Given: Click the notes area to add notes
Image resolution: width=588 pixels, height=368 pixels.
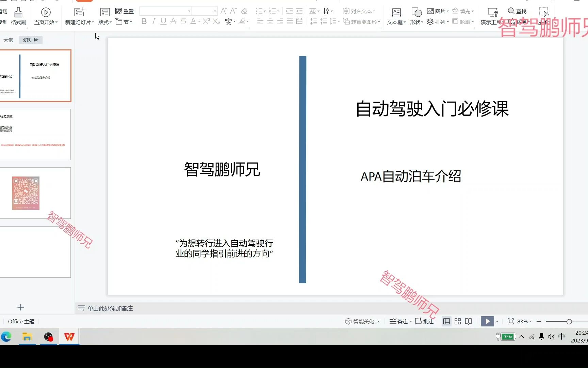Looking at the screenshot, I should (x=110, y=308).
